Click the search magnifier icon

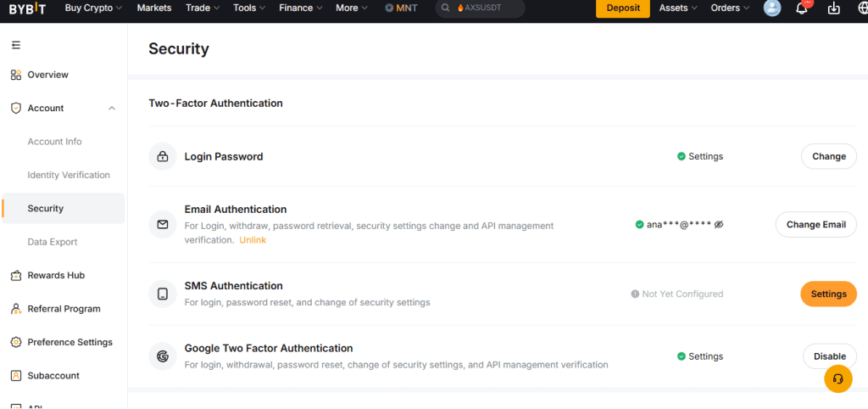coord(445,8)
